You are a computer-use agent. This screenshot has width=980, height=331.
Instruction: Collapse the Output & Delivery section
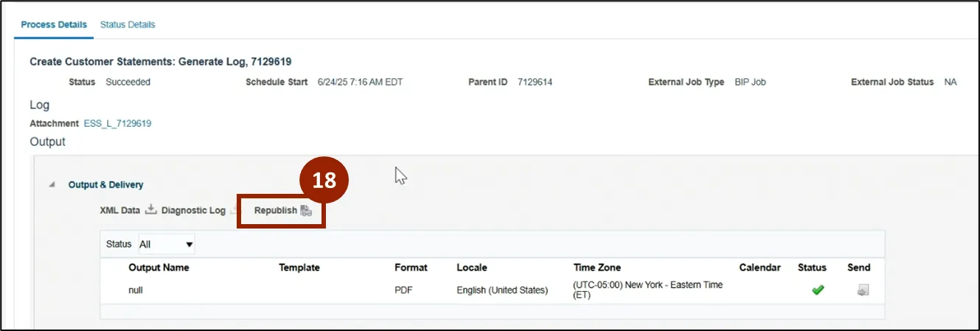[x=52, y=185]
